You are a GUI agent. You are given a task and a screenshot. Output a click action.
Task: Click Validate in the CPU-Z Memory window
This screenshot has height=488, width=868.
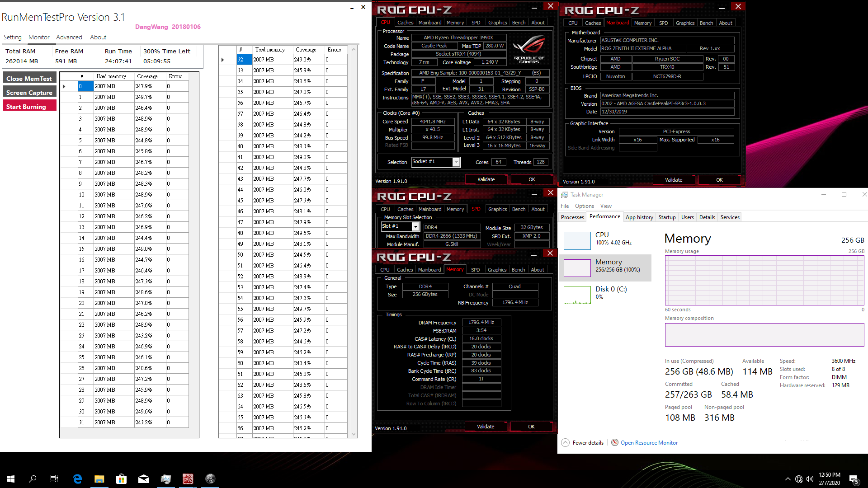click(x=486, y=426)
